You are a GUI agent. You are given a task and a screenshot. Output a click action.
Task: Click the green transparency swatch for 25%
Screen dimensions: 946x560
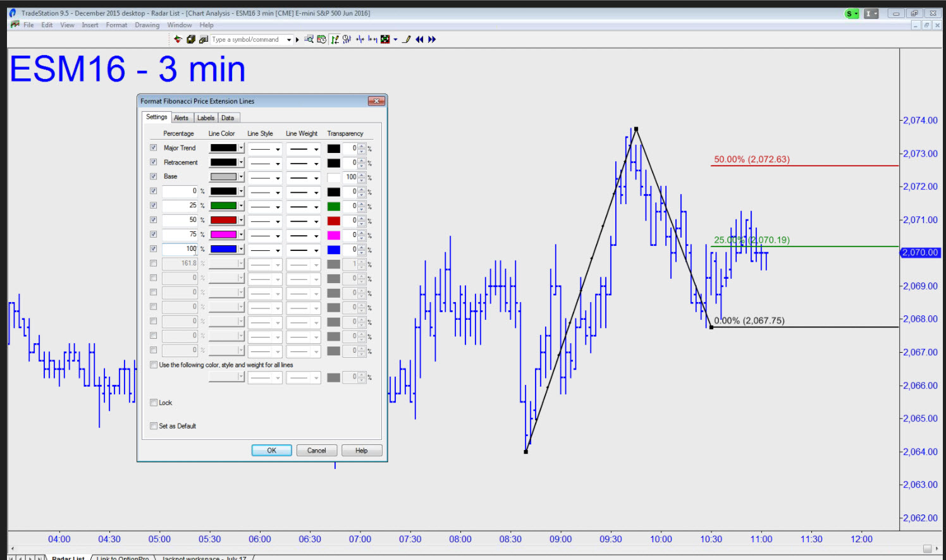pyautogui.click(x=334, y=207)
